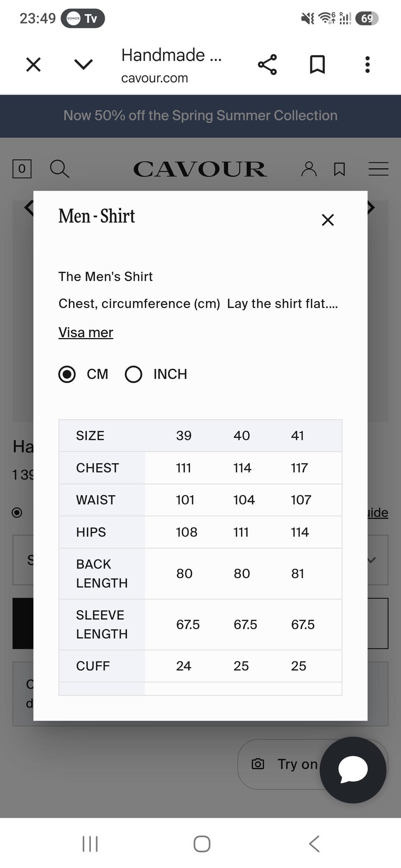Open saved wishlist bookmark in Cavour header
The height and width of the screenshot is (868, 401).
(340, 169)
